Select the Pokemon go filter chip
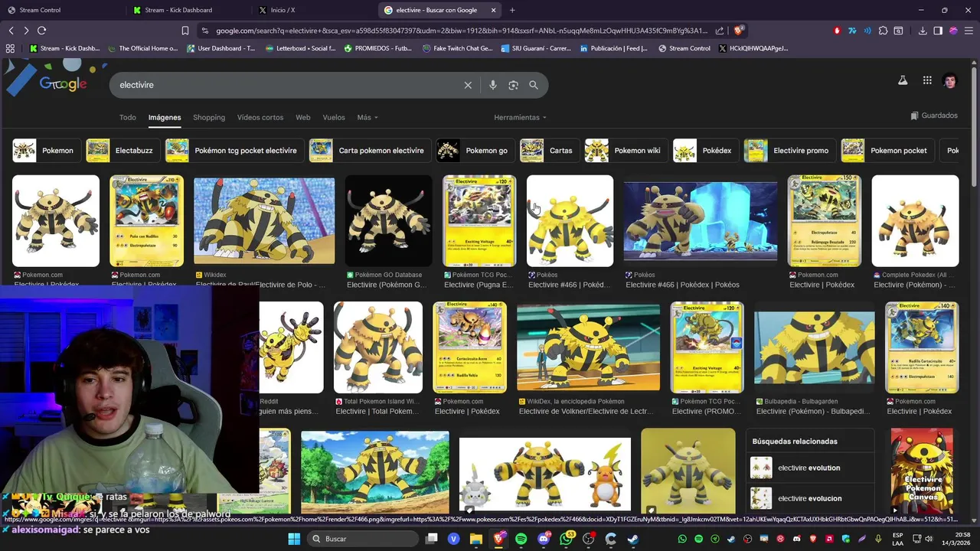The height and width of the screenshot is (551, 980). pyautogui.click(x=474, y=151)
